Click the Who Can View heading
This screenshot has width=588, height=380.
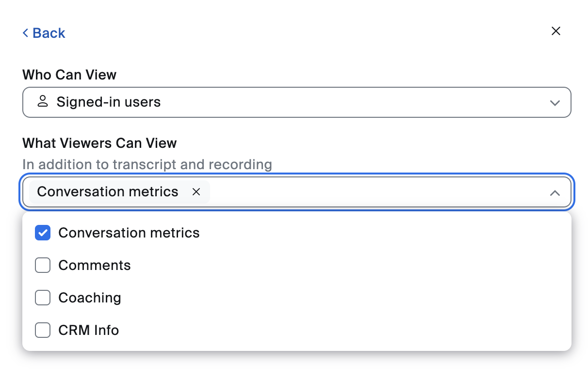69,75
